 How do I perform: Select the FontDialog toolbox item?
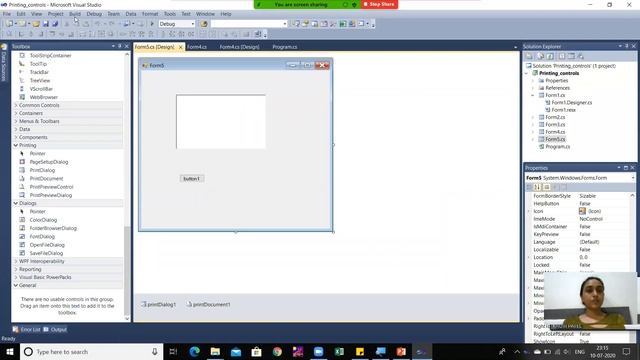(x=42, y=237)
